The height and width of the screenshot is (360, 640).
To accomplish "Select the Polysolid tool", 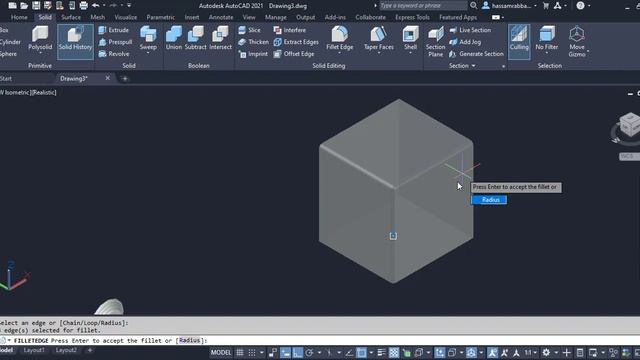I will click(40, 39).
